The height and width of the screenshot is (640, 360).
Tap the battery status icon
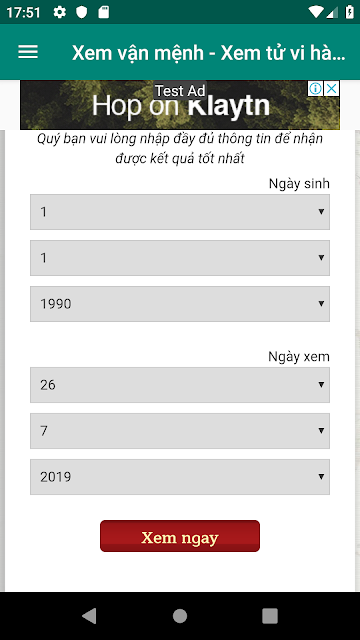[349, 12]
